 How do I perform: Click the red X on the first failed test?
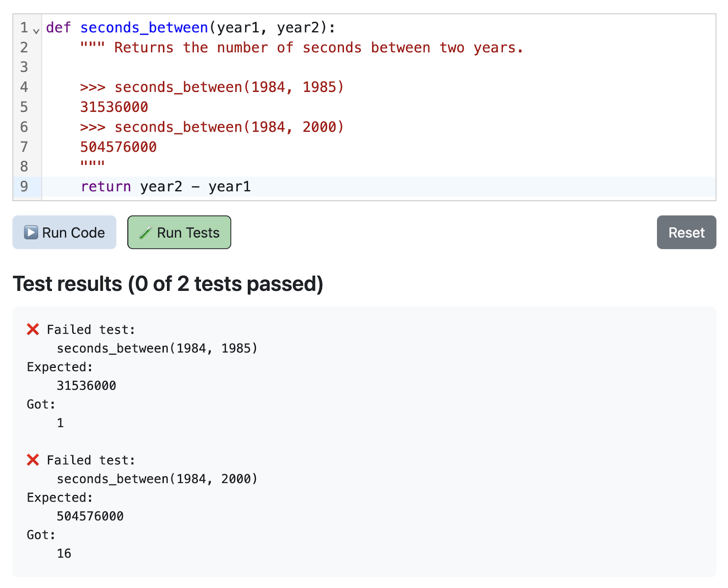(33, 329)
